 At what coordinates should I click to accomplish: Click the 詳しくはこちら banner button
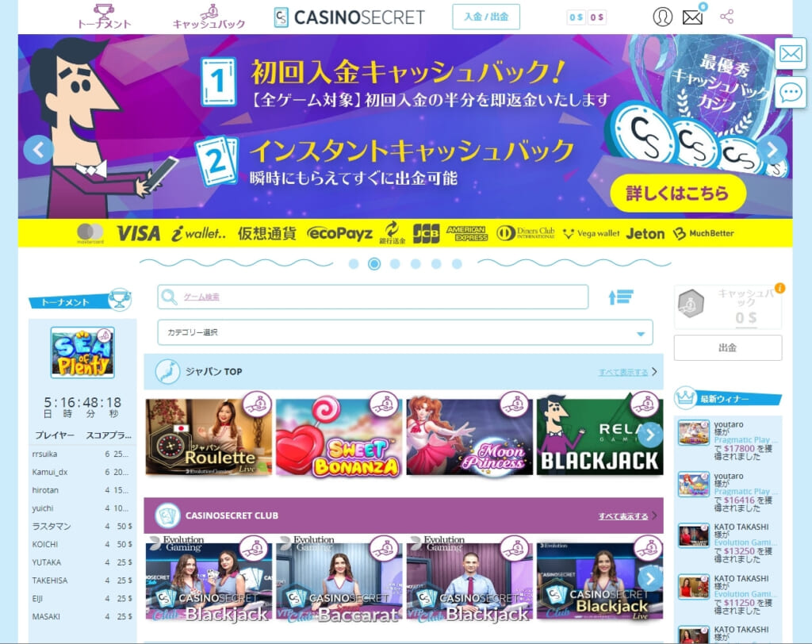tap(678, 194)
